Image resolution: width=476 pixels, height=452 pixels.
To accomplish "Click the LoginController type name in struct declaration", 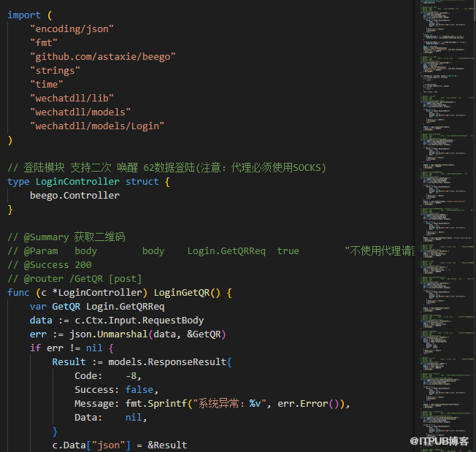I will click(77, 182).
